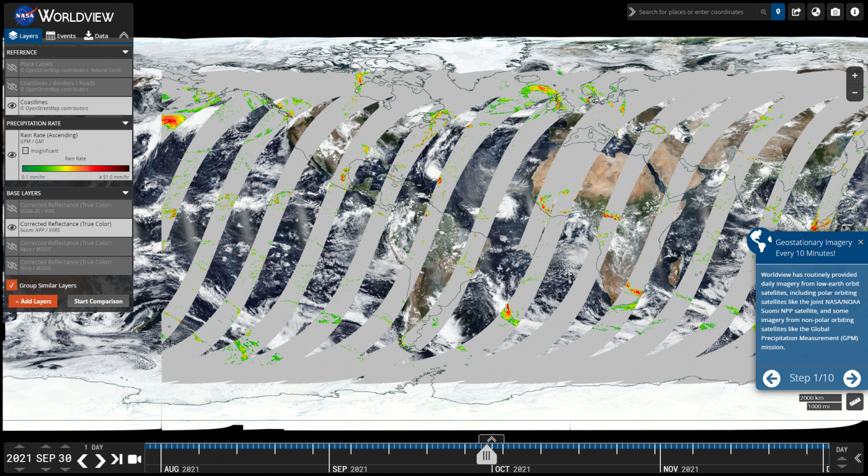Collapse the Reference layers section
868x476 pixels.
coord(125,52)
